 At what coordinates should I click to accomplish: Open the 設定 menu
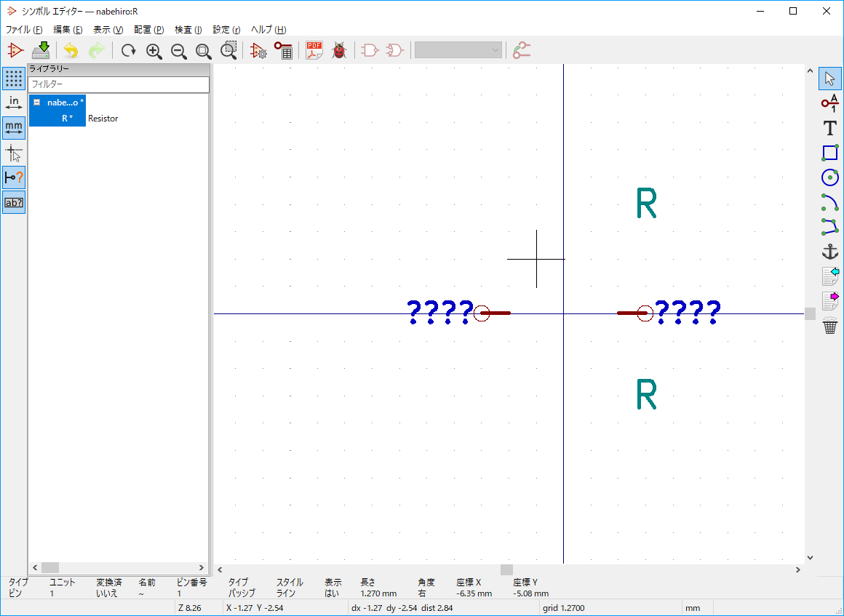[x=226, y=30]
